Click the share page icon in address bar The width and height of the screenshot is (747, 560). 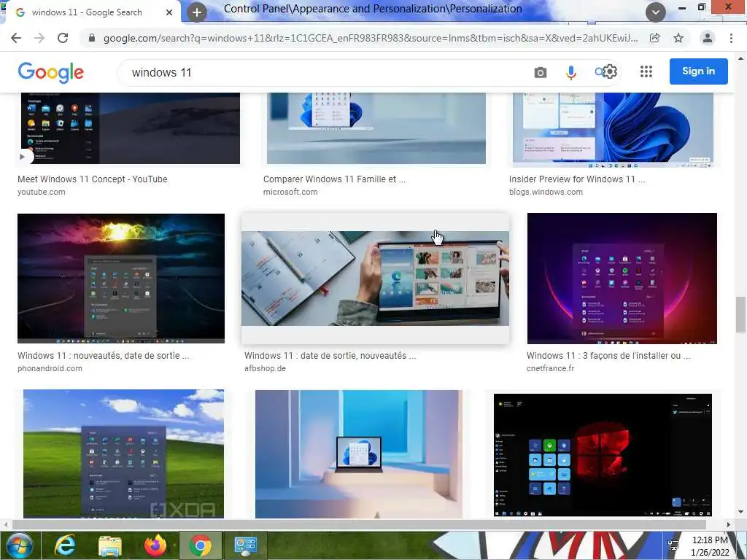point(654,38)
